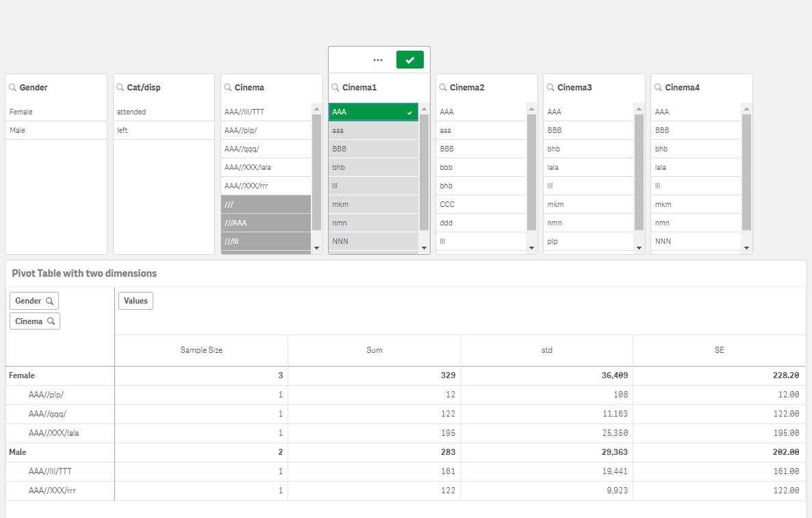Screen dimensions: 812x518
Task: Open the three-dots selection menu above Cinema1
Action: (377, 60)
